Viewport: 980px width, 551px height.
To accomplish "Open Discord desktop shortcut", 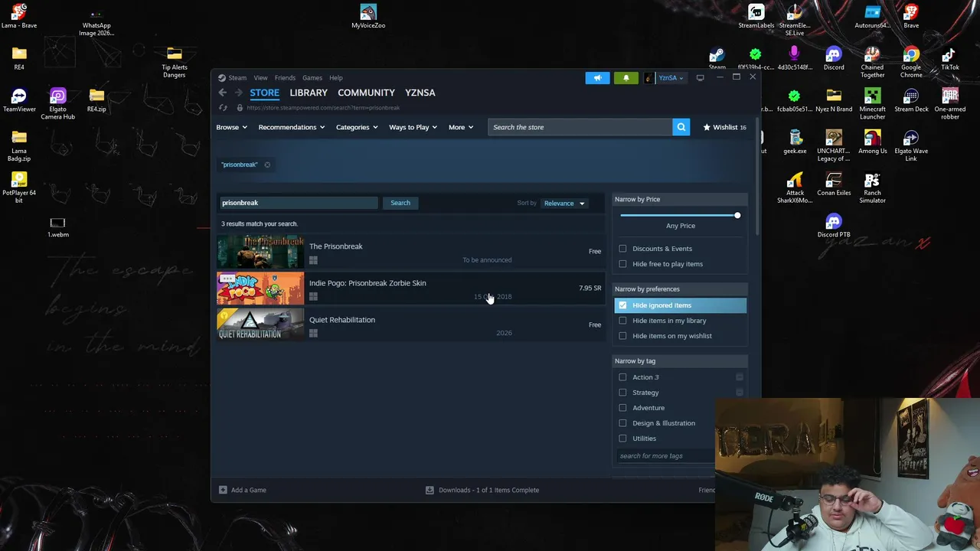I will tap(834, 58).
